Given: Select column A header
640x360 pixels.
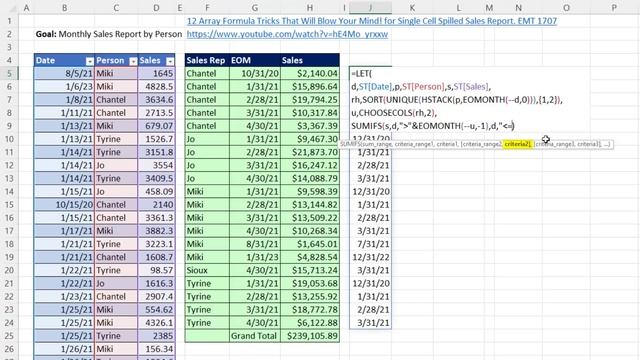Looking at the screenshot, I should click(26, 7).
